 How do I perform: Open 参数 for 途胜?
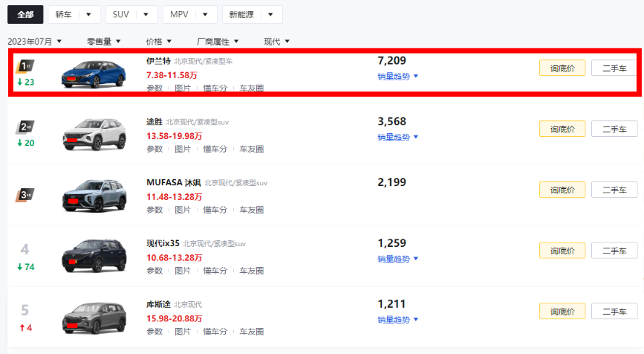[154, 149]
